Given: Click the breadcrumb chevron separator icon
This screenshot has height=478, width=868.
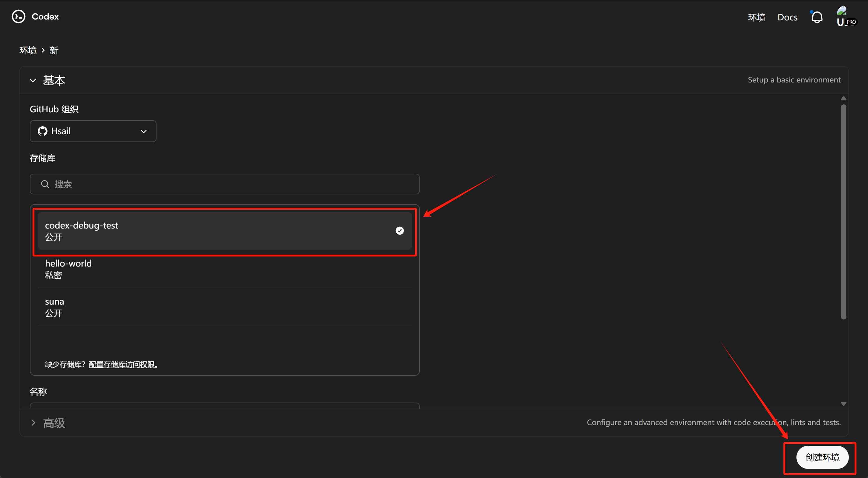Looking at the screenshot, I should click(43, 50).
